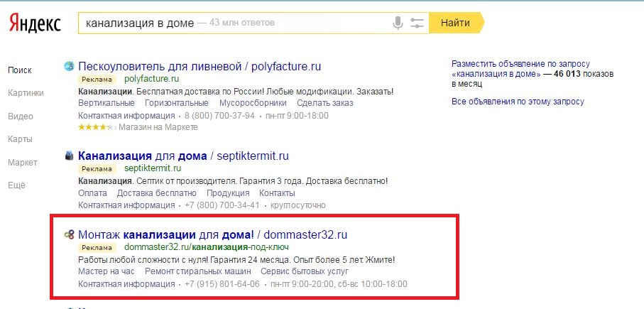Open the green septiktermit.ru URL link
Viewport: 644px width, 309px height.
(x=153, y=168)
